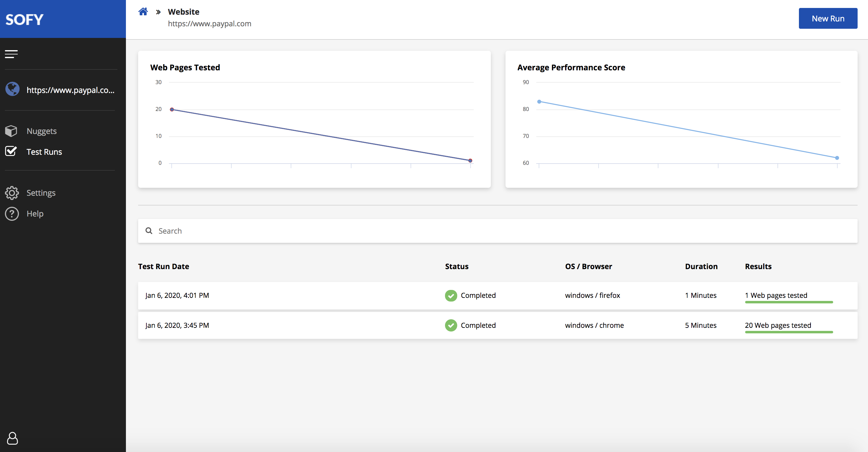Open the Test Runs menu item
Viewport: 868px width, 452px height.
[44, 152]
